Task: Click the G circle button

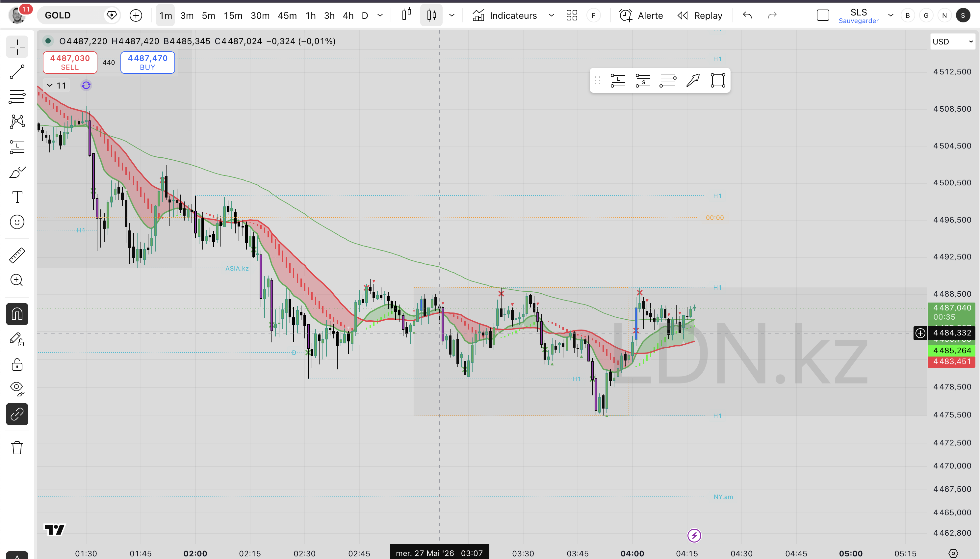Action: point(926,15)
